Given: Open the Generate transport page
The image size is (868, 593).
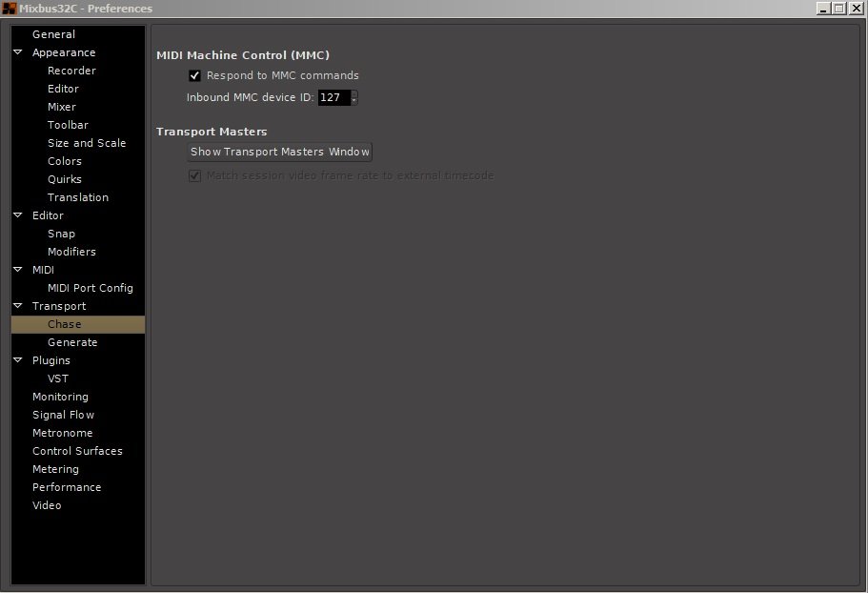Looking at the screenshot, I should coord(72,342).
